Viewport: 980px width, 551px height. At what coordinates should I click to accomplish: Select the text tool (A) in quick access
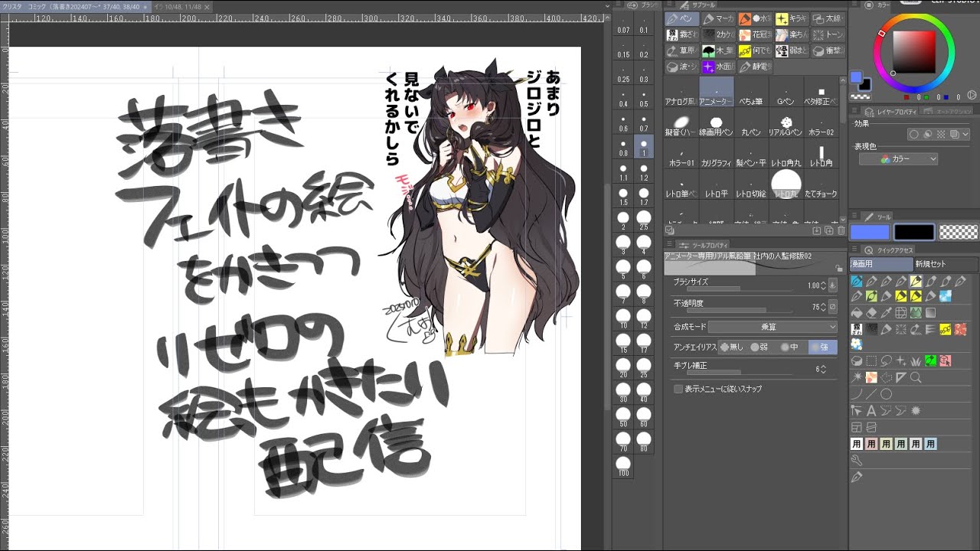tap(871, 411)
